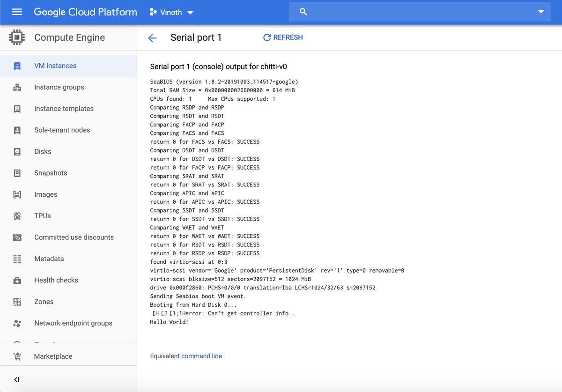Open Committed use discounts page
This screenshot has width=562, height=392.
[74, 237]
